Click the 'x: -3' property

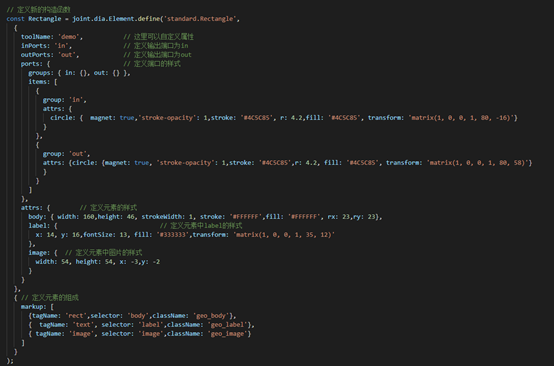point(129,261)
